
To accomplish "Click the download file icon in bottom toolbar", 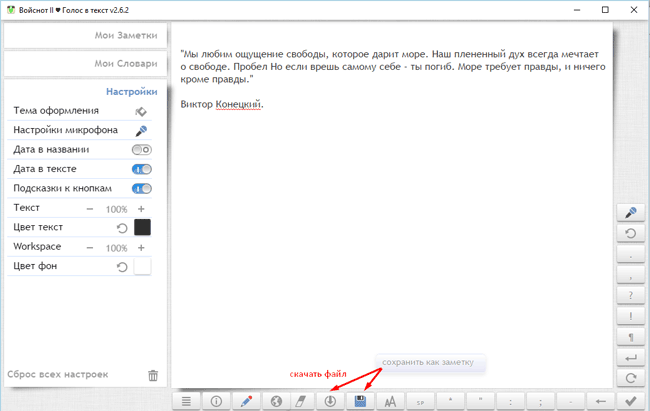I will [330, 401].
